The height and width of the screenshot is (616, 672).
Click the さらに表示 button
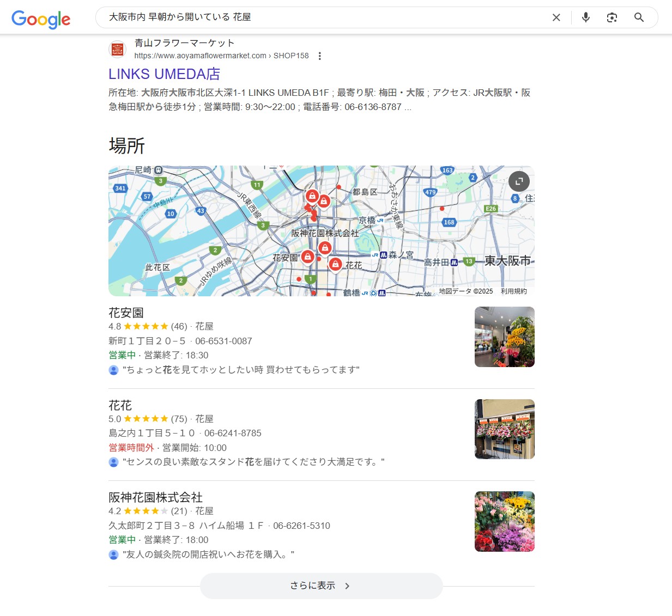coord(321,585)
